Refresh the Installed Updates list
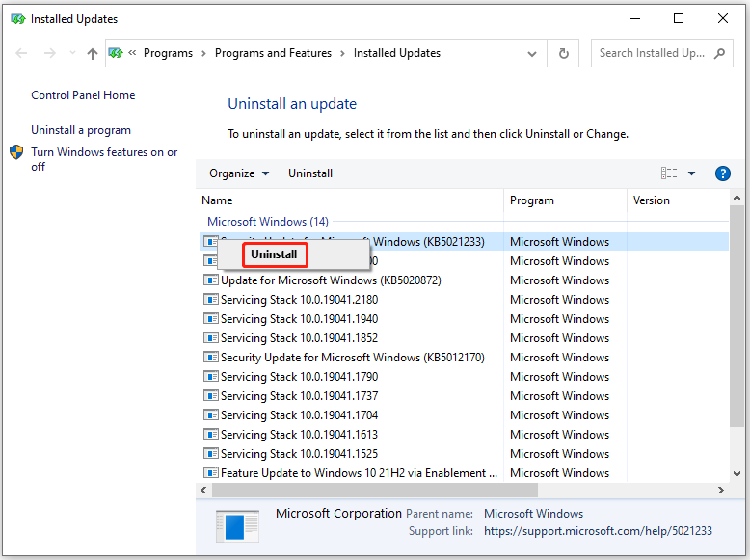 (x=563, y=53)
